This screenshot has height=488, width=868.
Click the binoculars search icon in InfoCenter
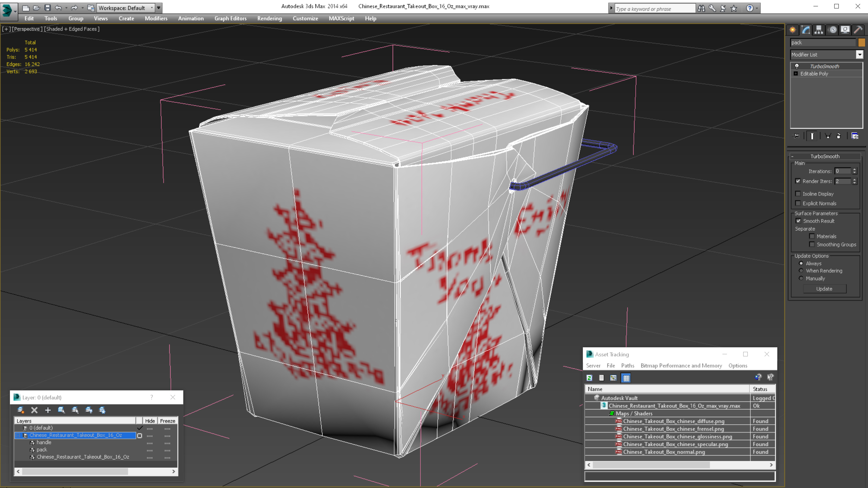[701, 8]
